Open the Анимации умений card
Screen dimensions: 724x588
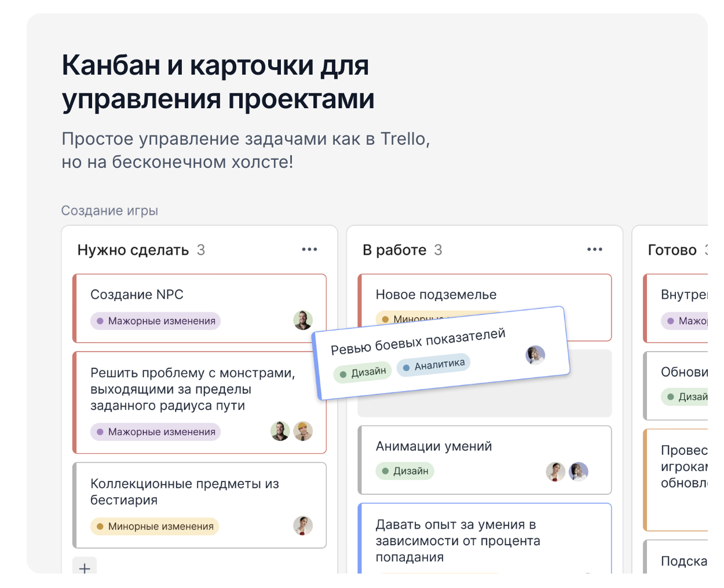[485, 460]
